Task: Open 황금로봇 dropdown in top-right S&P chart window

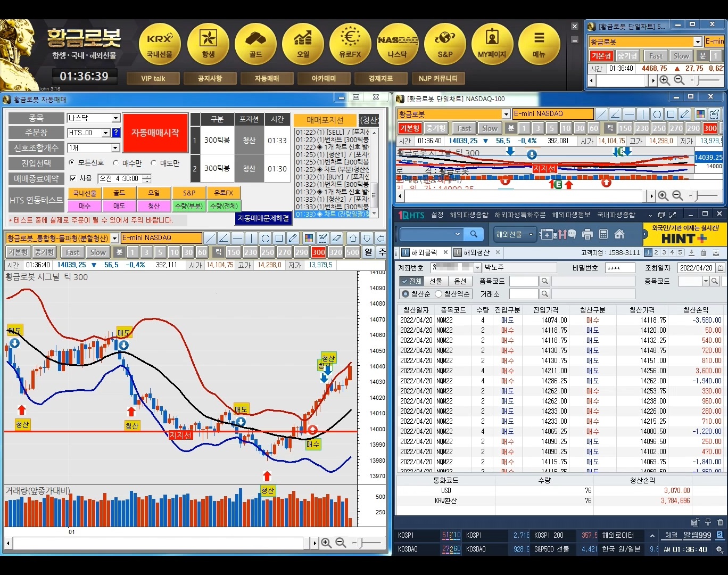Action: 698,42
